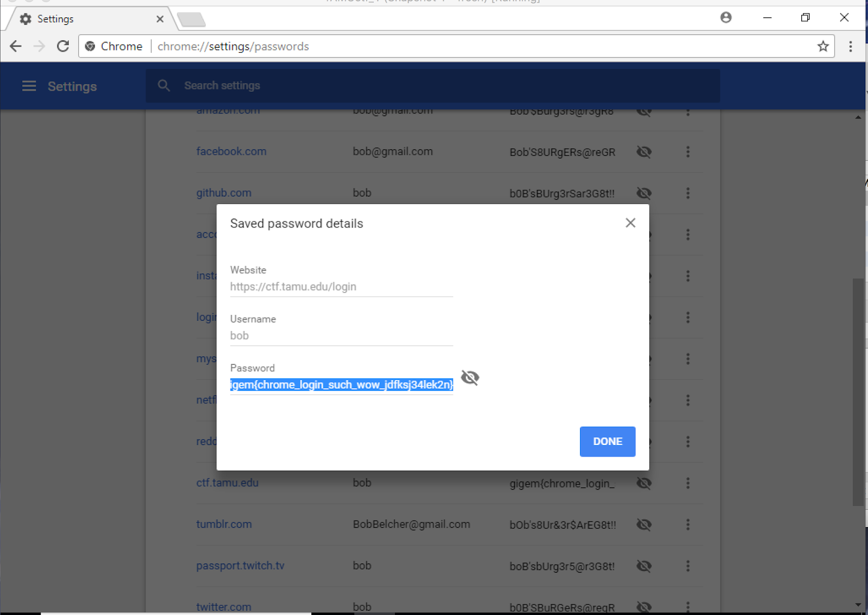Toggle password visibility for tumblr.com
Viewport: 868px width, 615px height.
(644, 524)
